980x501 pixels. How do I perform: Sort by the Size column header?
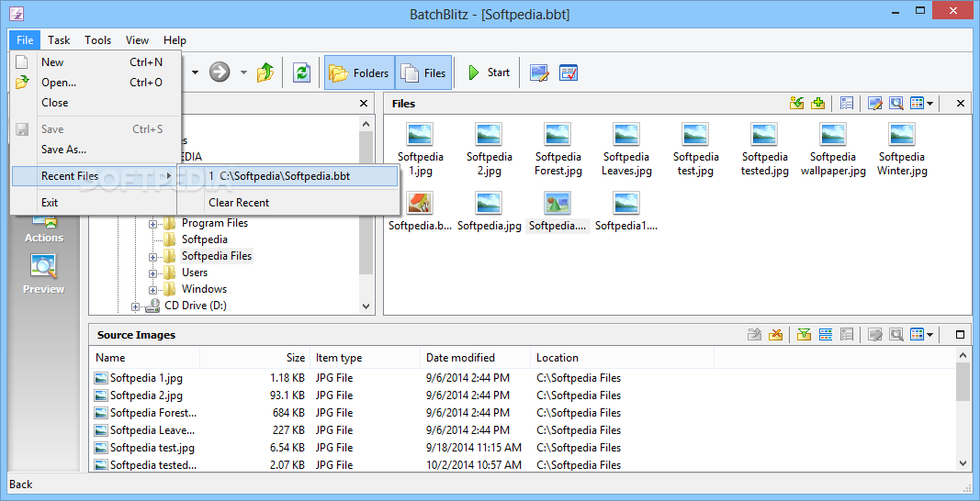pos(255,358)
